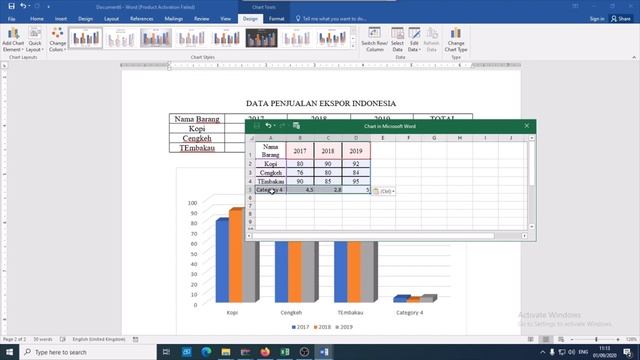Image resolution: width=640 pixels, height=360 pixels.
Task: Apply the first chart style thumbnail
Action: click(x=86, y=38)
